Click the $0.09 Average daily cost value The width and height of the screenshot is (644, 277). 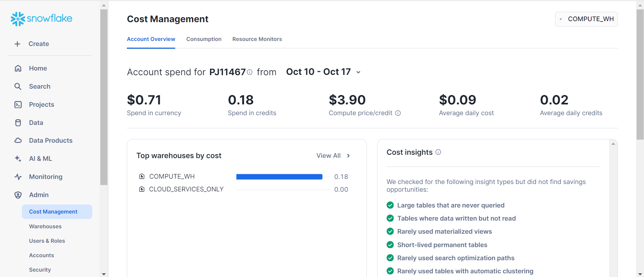pos(457,100)
